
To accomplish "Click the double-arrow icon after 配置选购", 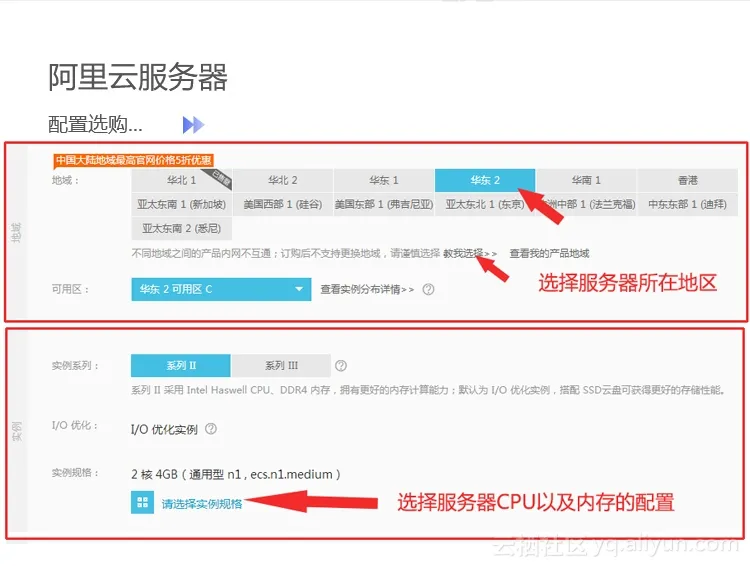I will [194, 125].
